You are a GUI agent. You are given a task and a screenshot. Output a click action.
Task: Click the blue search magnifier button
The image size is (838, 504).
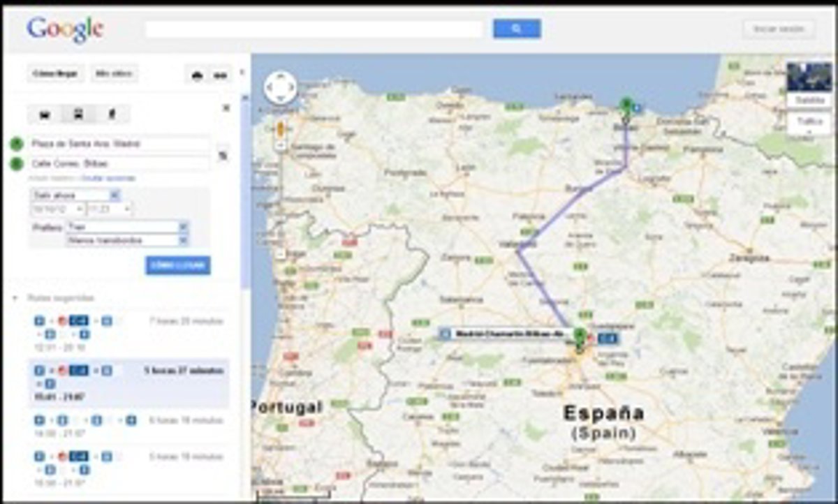coord(517,29)
